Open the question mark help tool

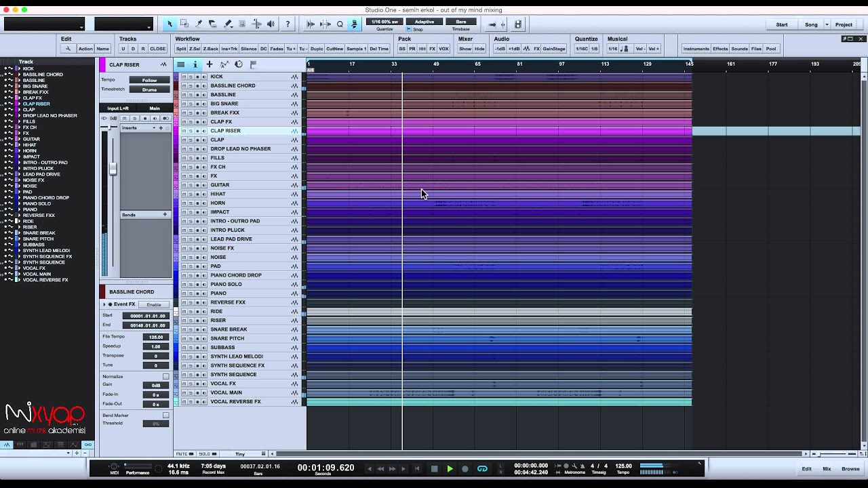point(288,24)
